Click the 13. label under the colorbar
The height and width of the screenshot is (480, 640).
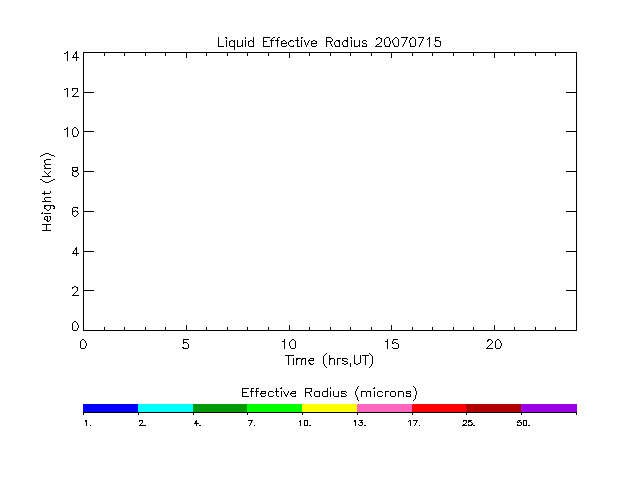[360, 423]
